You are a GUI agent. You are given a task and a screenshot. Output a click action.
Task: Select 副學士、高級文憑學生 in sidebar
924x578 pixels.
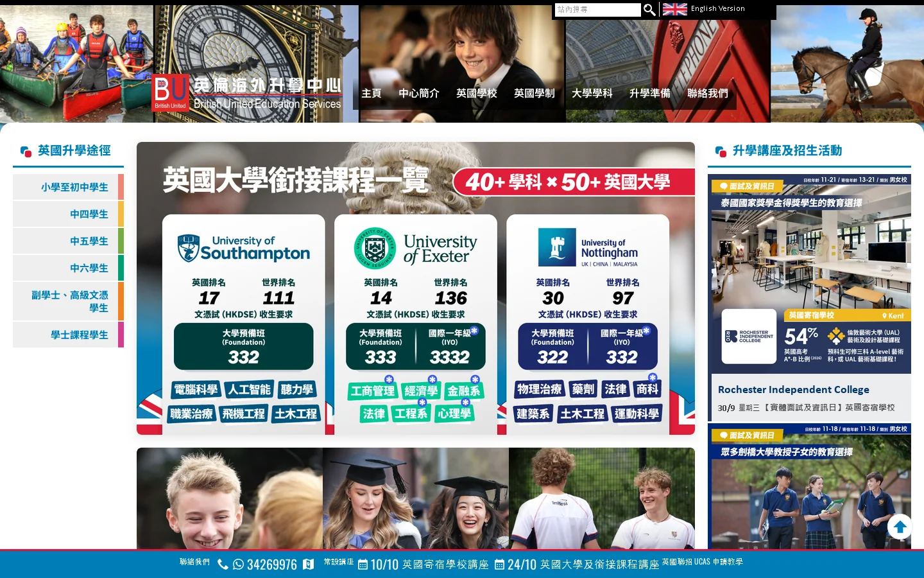click(x=68, y=301)
